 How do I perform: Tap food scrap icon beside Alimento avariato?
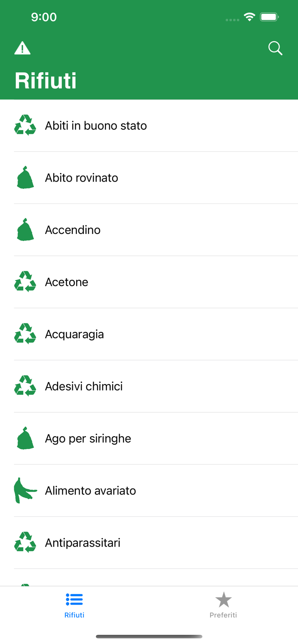(x=25, y=490)
